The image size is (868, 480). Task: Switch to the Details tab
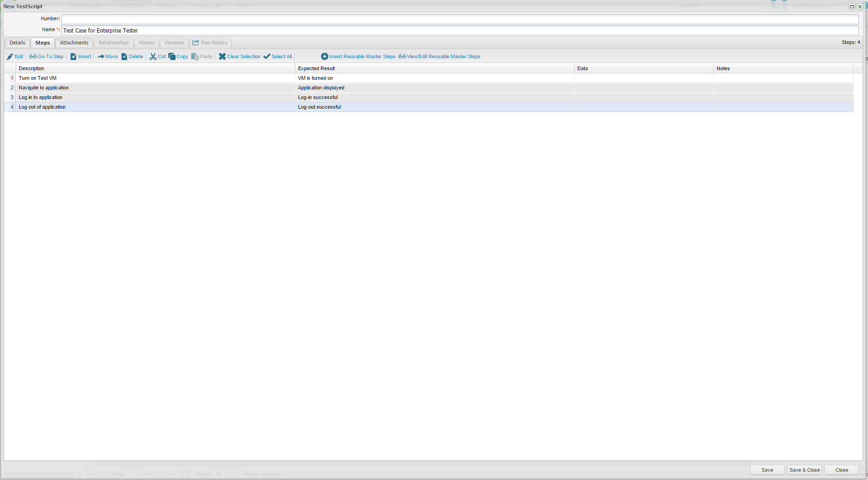click(17, 43)
